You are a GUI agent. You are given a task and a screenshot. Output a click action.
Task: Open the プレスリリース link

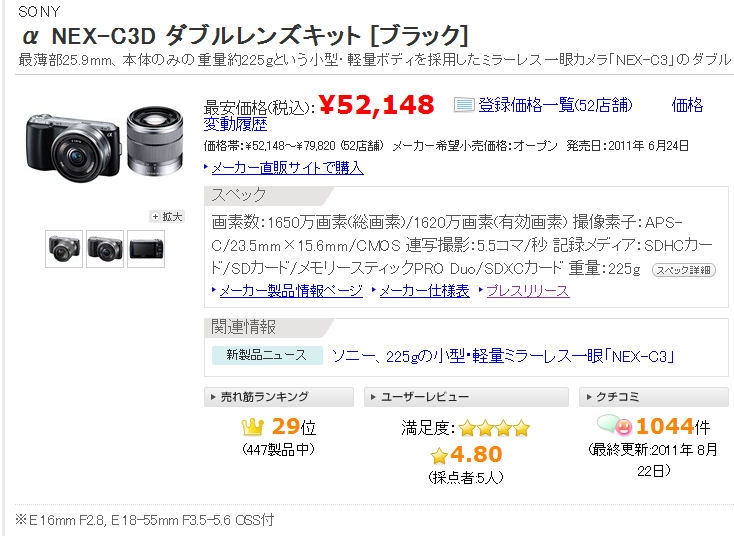tap(528, 291)
